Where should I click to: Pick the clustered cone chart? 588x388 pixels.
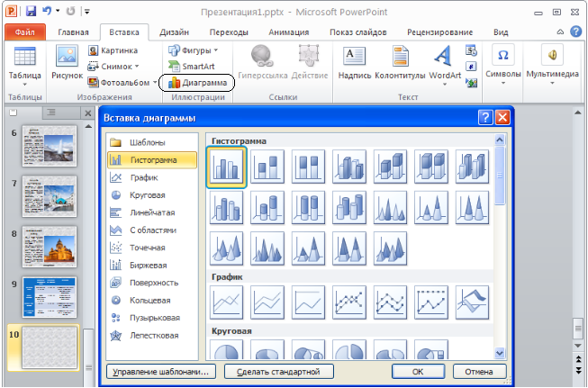[x=391, y=208]
